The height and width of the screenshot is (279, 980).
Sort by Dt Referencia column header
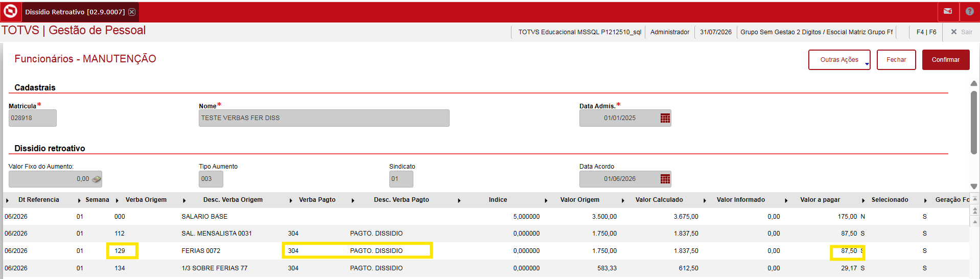[39, 200]
